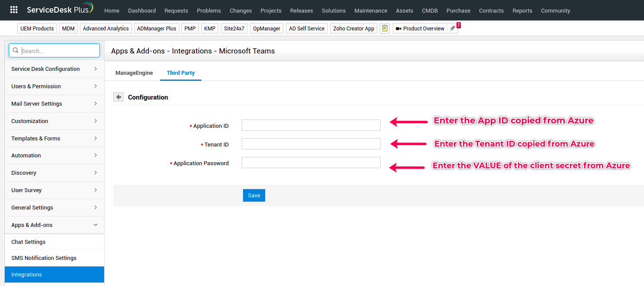Screen dimensions: 644x286
Task: Open Product Overview video button
Action: tap(420, 28)
